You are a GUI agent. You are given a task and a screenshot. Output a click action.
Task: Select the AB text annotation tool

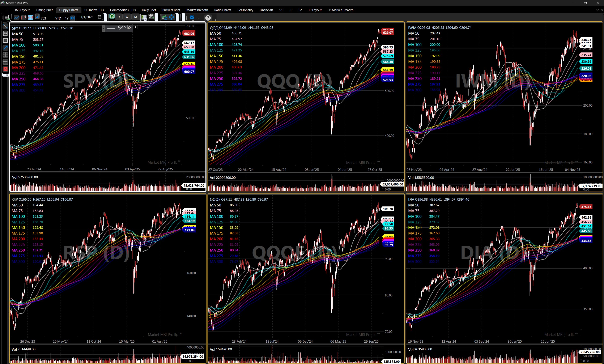(x=5, y=33)
